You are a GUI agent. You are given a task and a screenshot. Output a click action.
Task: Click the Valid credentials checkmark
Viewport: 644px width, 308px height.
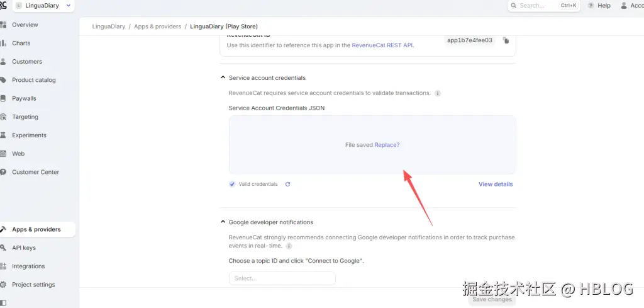tap(232, 184)
